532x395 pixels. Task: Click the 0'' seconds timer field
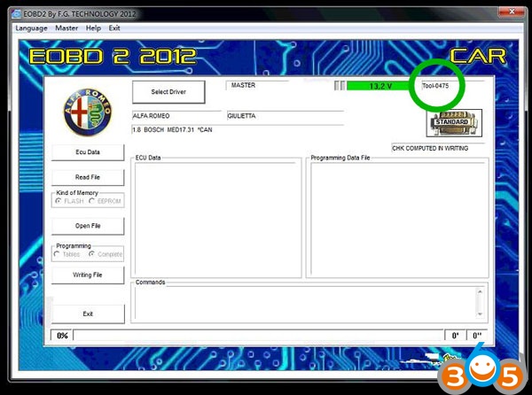[477, 336]
